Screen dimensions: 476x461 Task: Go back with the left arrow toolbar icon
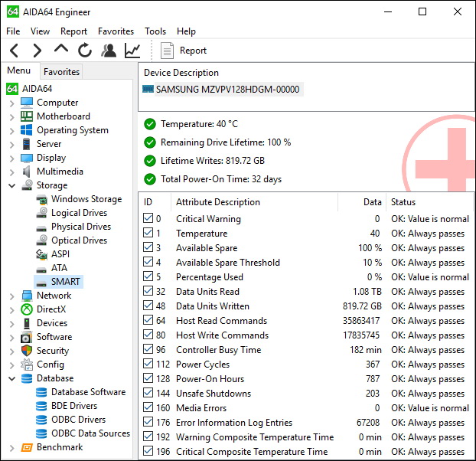[x=15, y=51]
